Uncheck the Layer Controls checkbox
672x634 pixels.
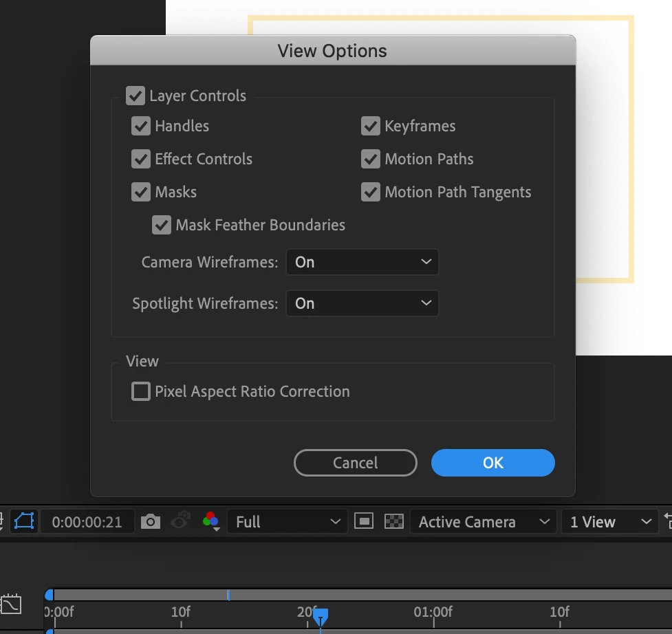tap(136, 96)
